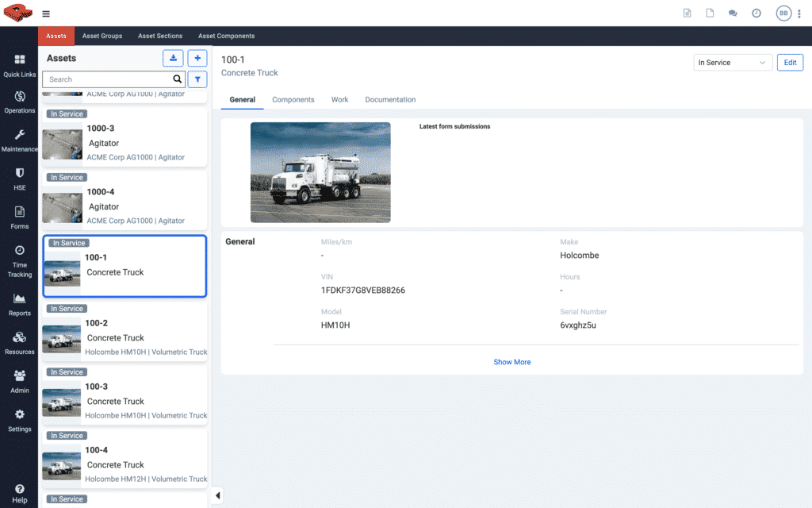Click the company logo icon
This screenshot has height=508, width=812.
pos(17,13)
